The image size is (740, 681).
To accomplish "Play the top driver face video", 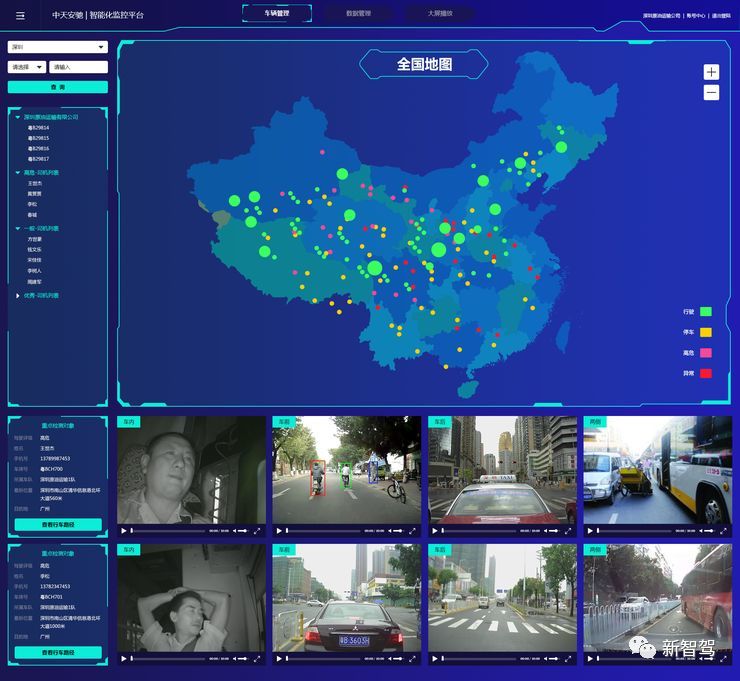I will point(124,531).
